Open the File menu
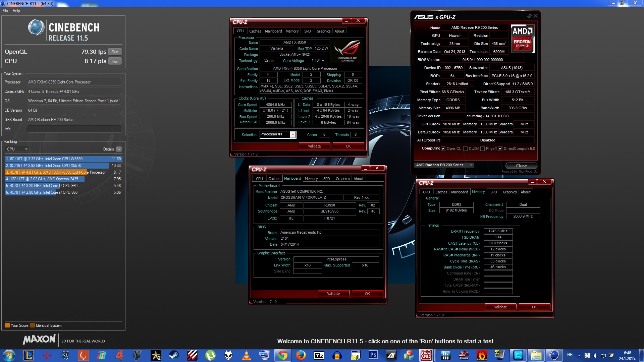 tap(5, 11)
